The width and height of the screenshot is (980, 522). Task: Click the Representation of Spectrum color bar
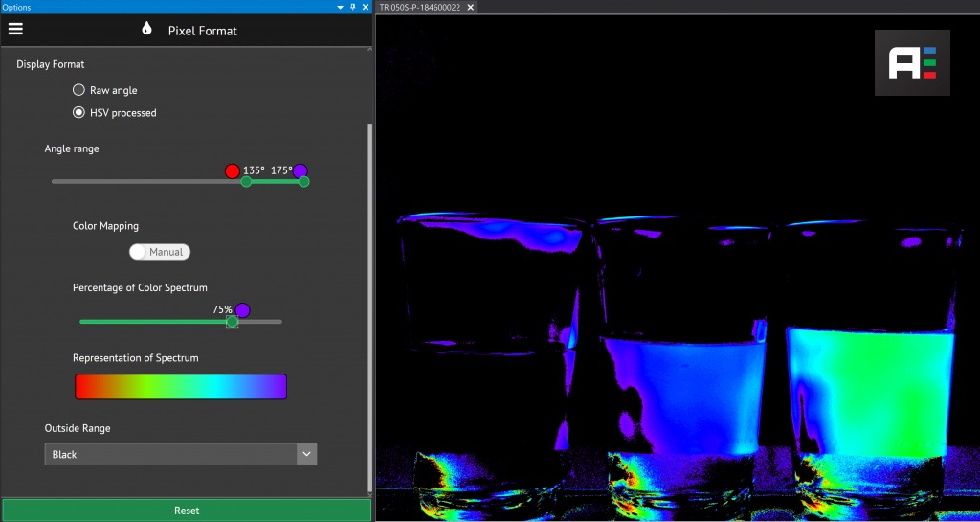181,387
